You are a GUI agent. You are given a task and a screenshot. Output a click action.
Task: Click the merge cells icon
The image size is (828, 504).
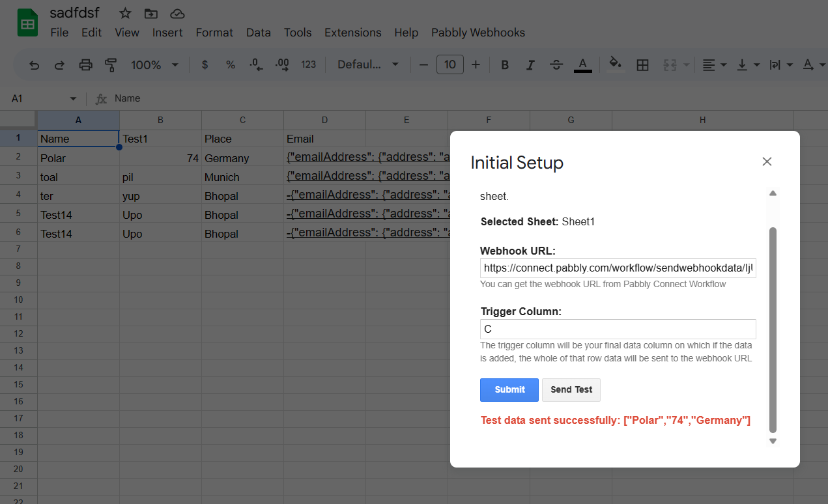670,64
